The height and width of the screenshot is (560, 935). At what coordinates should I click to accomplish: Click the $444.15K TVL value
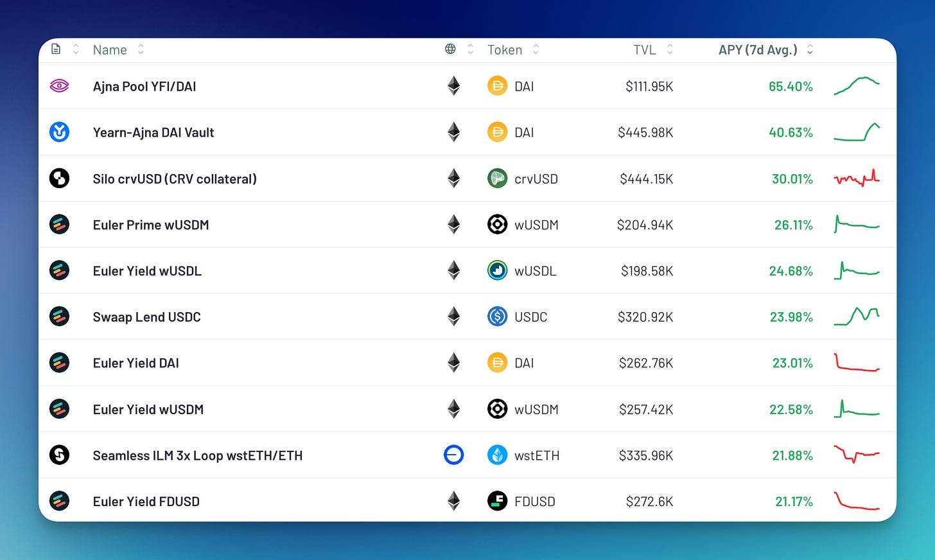click(646, 179)
